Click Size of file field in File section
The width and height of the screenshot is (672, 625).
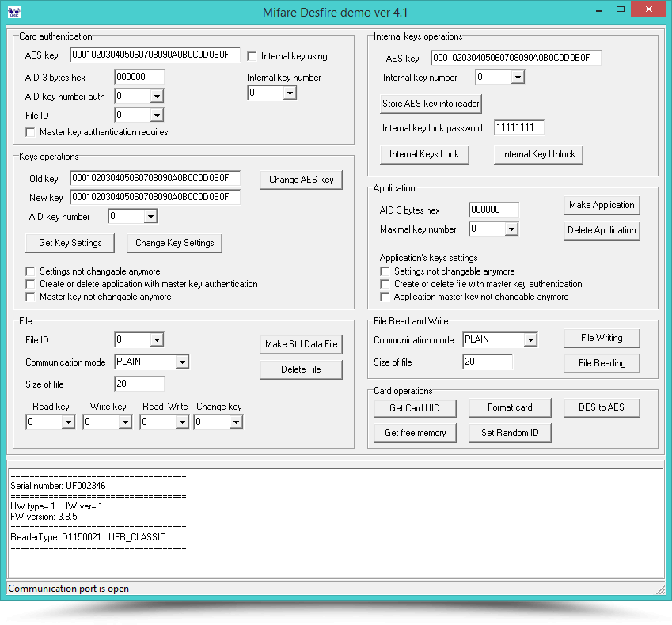139,384
